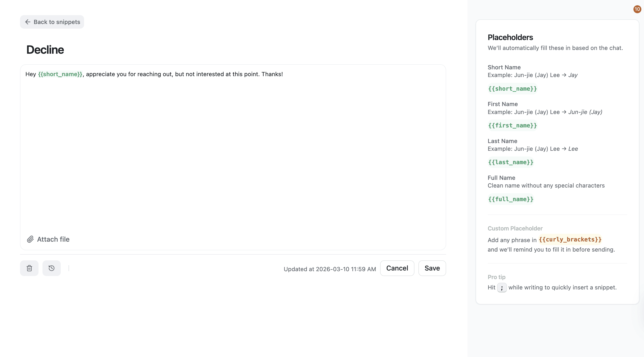
Task: Click the {{curly_brackets}} custom placeholder example
Action: tap(570, 239)
